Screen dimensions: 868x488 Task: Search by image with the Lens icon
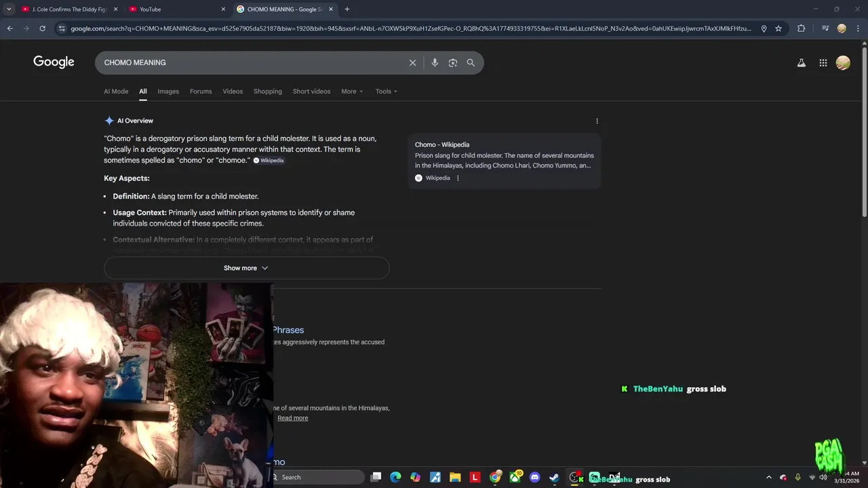pyautogui.click(x=453, y=62)
